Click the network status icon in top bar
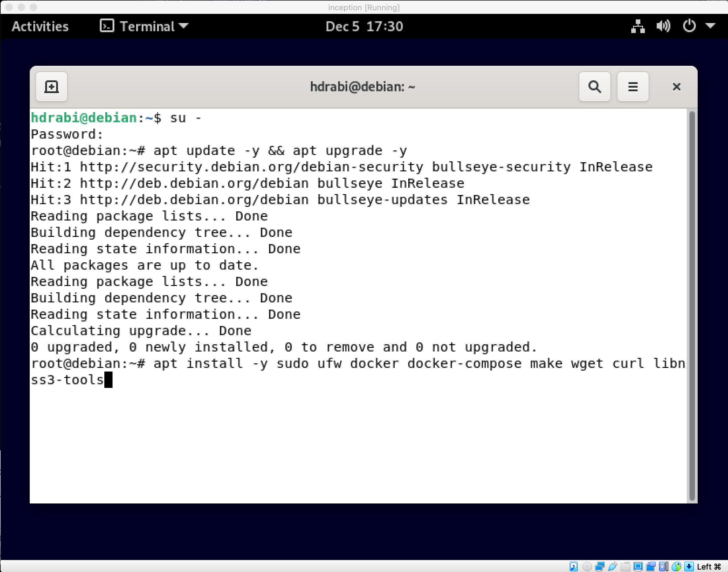The height and width of the screenshot is (572, 728). 638,26
